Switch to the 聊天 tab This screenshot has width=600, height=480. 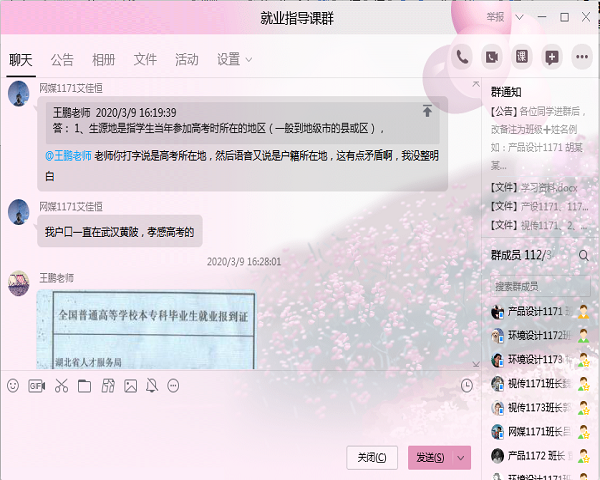[x=21, y=60]
